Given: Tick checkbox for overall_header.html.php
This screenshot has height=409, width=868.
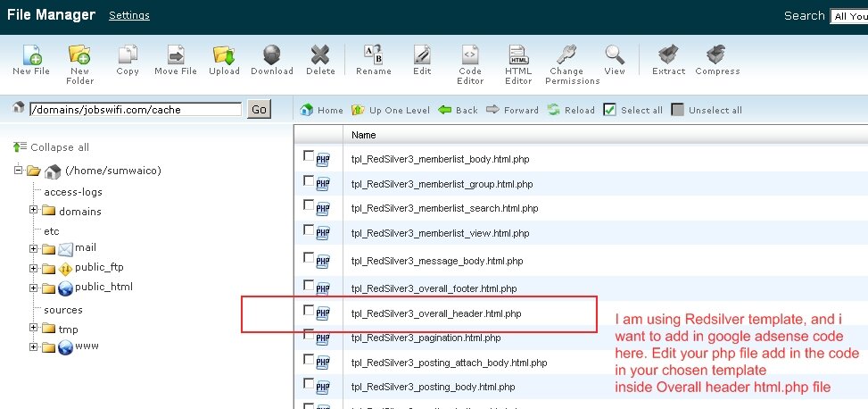Looking at the screenshot, I should coord(309,310).
